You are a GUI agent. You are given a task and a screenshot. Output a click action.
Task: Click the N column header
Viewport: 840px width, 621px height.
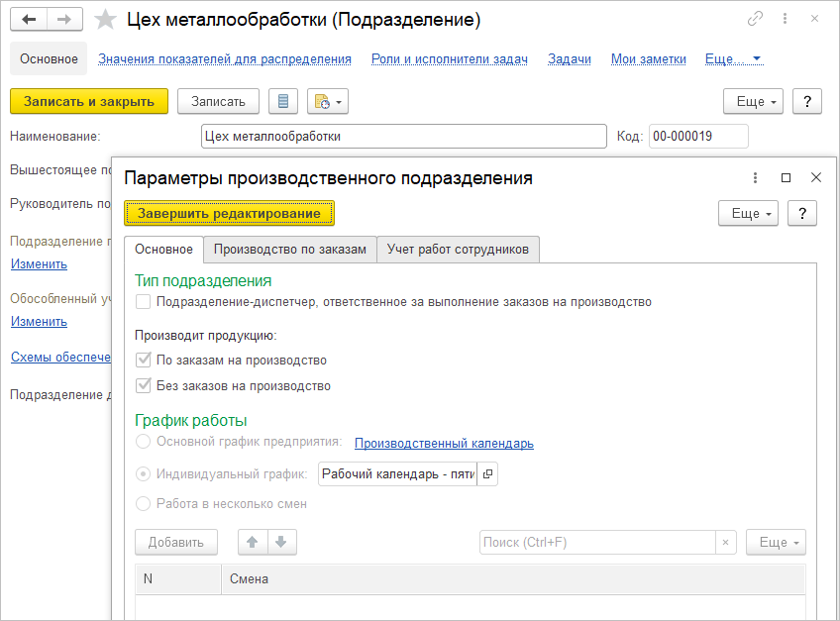178,578
